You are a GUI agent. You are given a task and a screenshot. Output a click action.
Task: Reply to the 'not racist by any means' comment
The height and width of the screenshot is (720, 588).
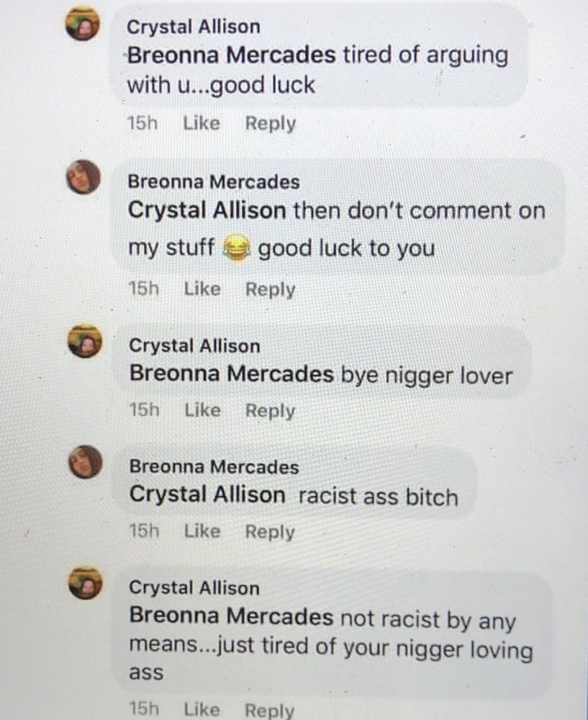click(269, 711)
